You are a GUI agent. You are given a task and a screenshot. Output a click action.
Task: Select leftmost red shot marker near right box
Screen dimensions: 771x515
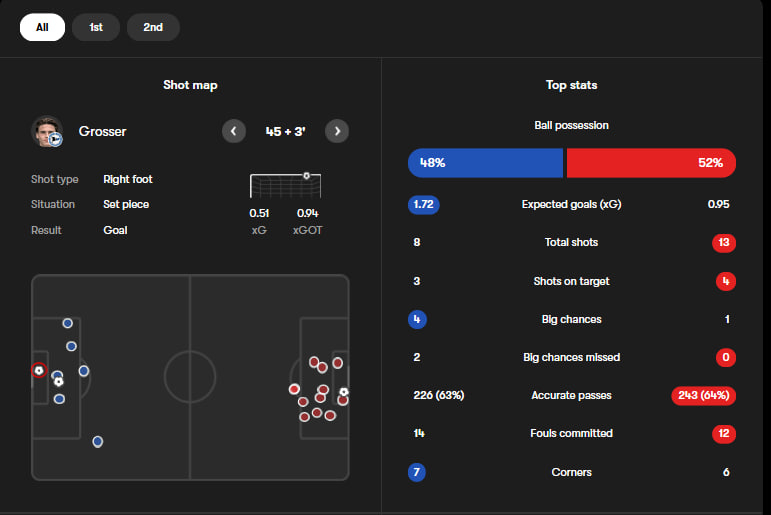294,390
